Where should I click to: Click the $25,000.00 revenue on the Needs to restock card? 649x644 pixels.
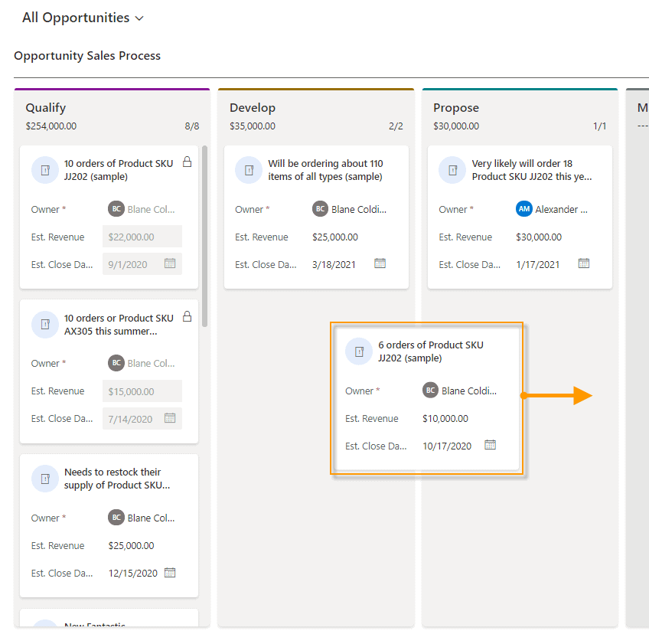pos(131,545)
